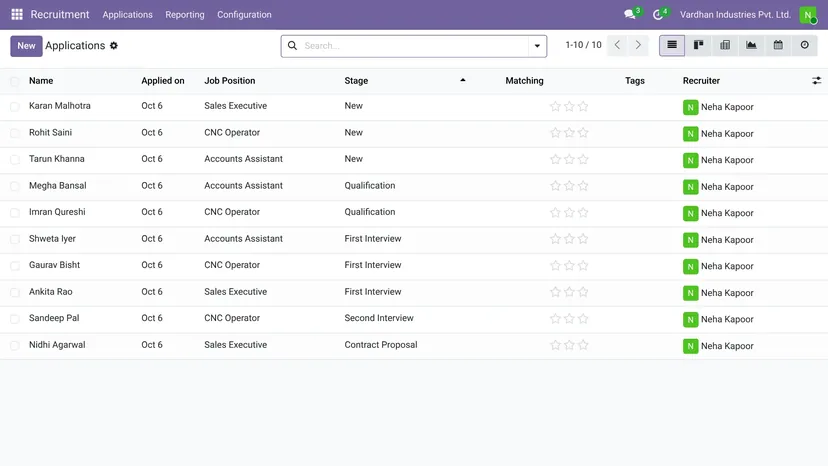The image size is (828, 466).
Task: Expand the search options dropdown arrow
Action: (537, 46)
